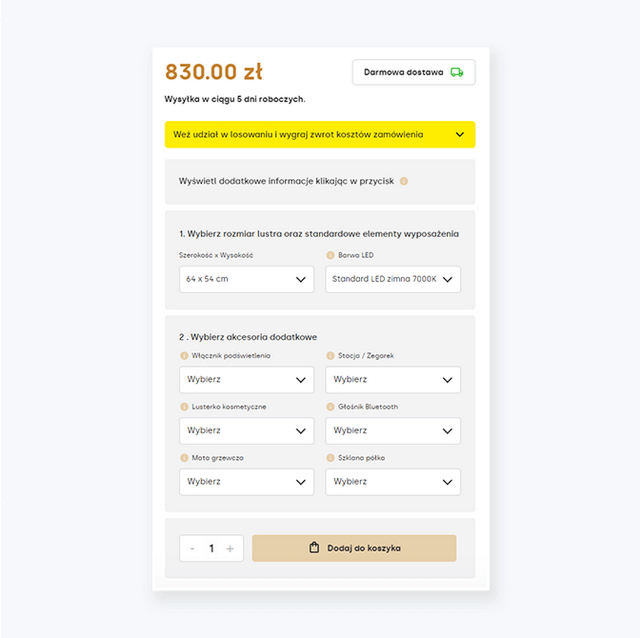Select an option in Stacja / Zegarek dropdown

[x=393, y=380]
